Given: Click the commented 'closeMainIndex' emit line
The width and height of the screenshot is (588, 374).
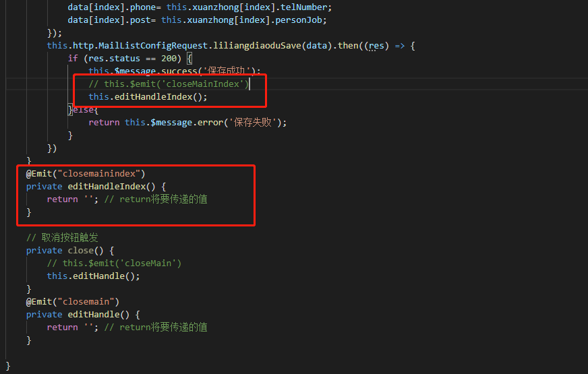Looking at the screenshot, I should [x=169, y=84].
